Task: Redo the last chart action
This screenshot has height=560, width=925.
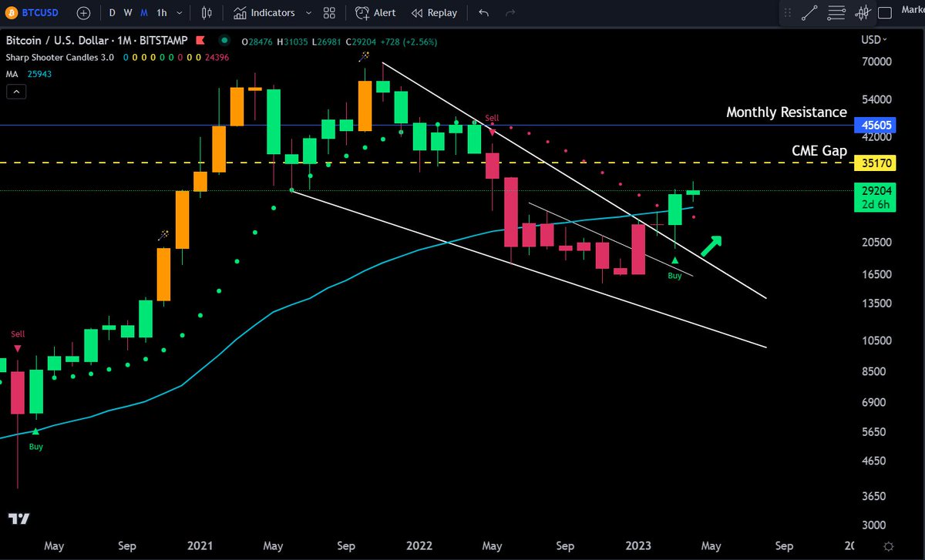Action: pos(510,13)
